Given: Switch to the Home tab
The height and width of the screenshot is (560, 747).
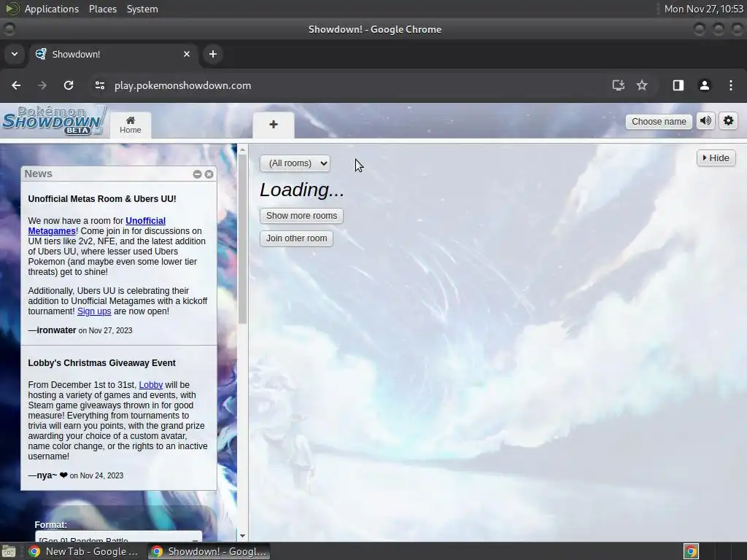Looking at the screenshot, I should tap(130, 125).
